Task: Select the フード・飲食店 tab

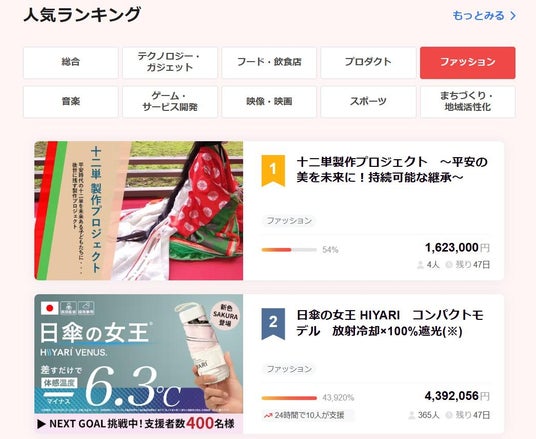Action: click(269, 63)
